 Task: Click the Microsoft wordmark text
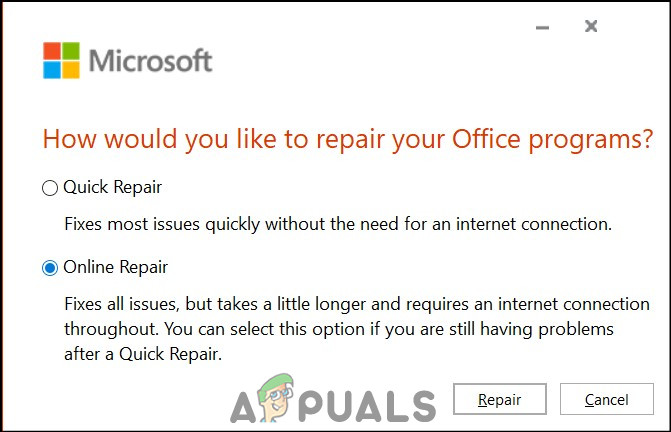coord(151,61)
